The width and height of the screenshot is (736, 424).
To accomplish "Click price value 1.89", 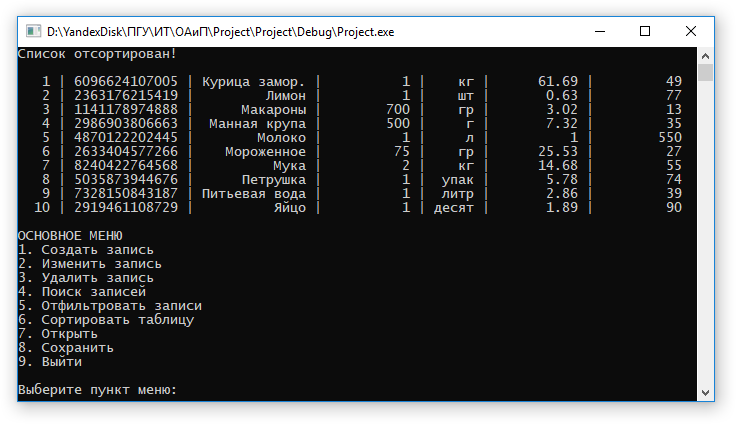I will [562, 208].
